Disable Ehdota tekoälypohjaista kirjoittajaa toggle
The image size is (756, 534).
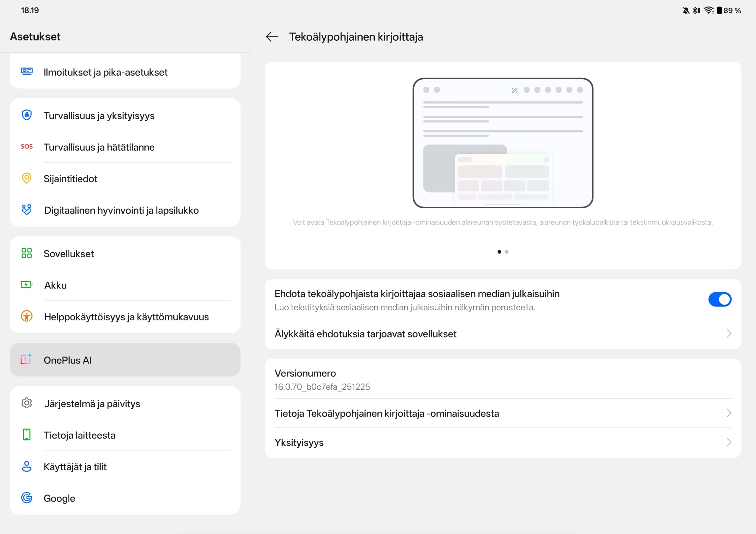[719, 299]
